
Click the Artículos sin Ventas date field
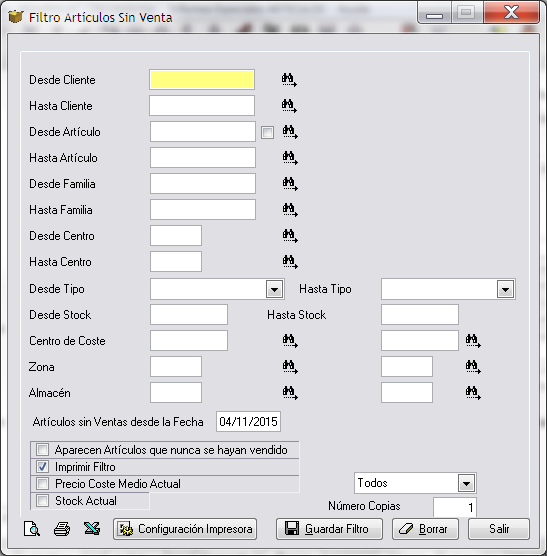point(249,422)
